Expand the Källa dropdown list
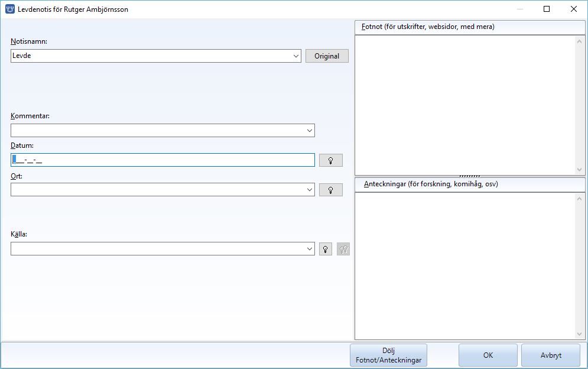Screen dimensions: 588x369 tap(310, 249)
